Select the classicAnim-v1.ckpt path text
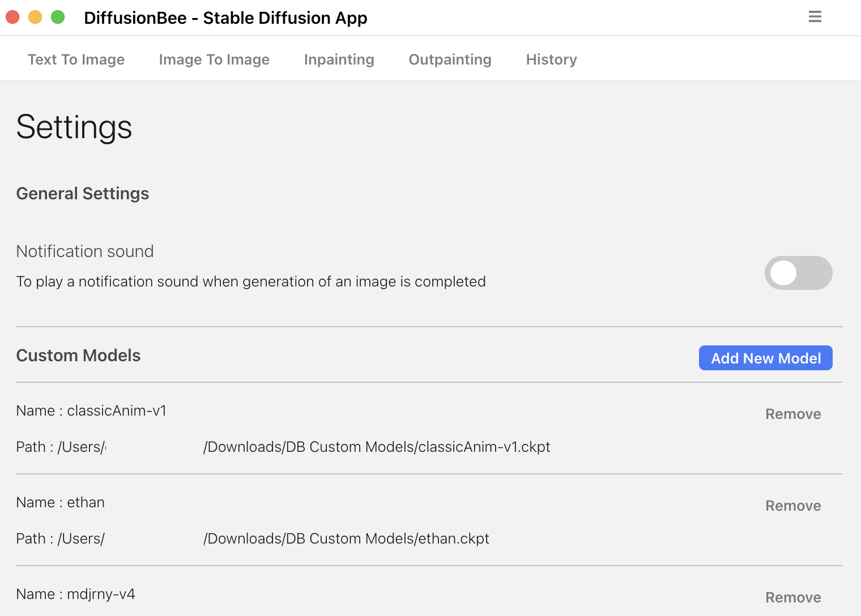This screenshot has height=616, width=861. pos(283,447)
